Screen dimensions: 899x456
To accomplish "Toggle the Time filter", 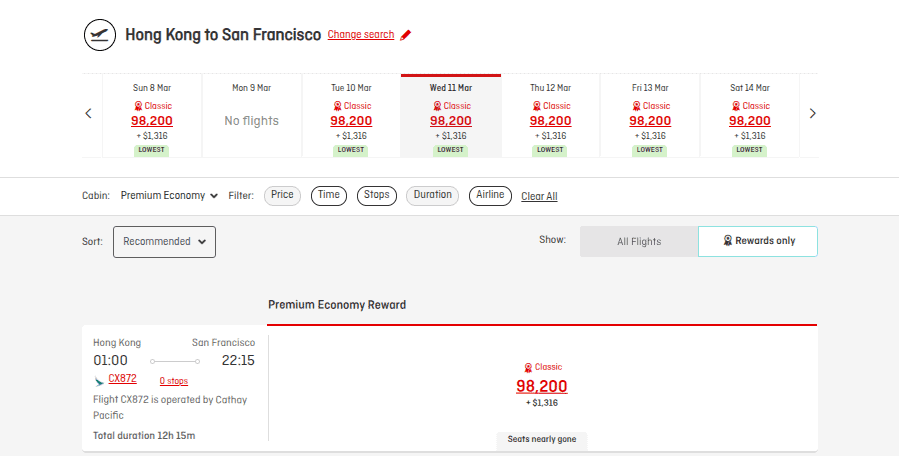I will pyautogui.click(x=329, y=196).
